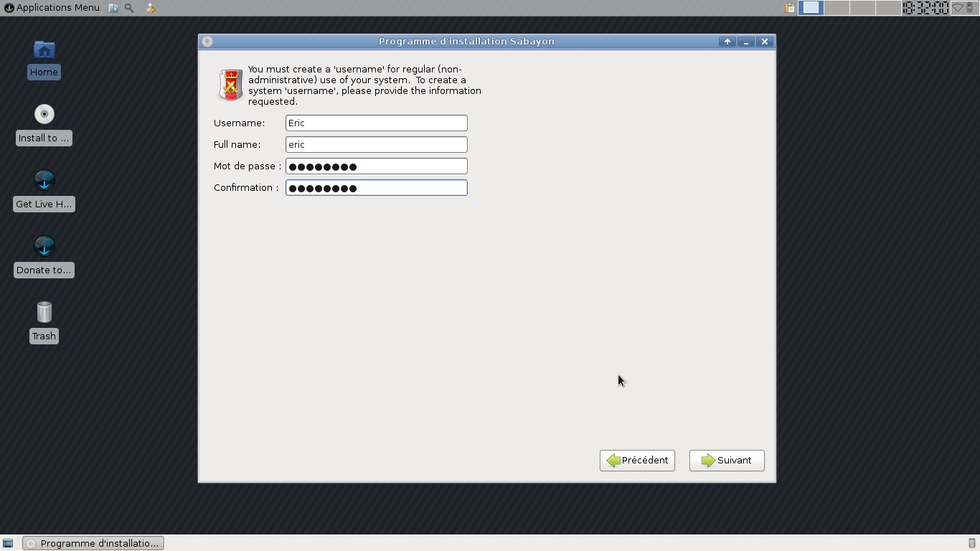980x551 pixels.
Task: Click the 'Home' desktop label
Action: pyautogui.click(x=44, y=72)
